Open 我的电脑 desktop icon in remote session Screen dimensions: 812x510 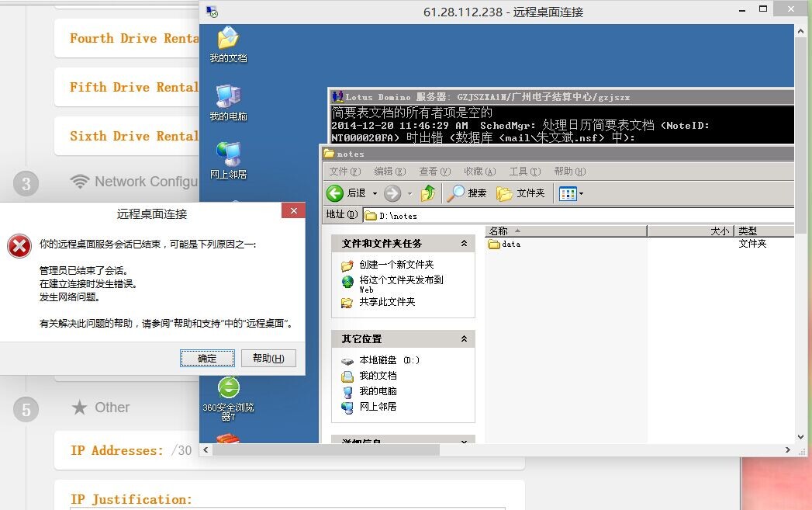point(228,102)
